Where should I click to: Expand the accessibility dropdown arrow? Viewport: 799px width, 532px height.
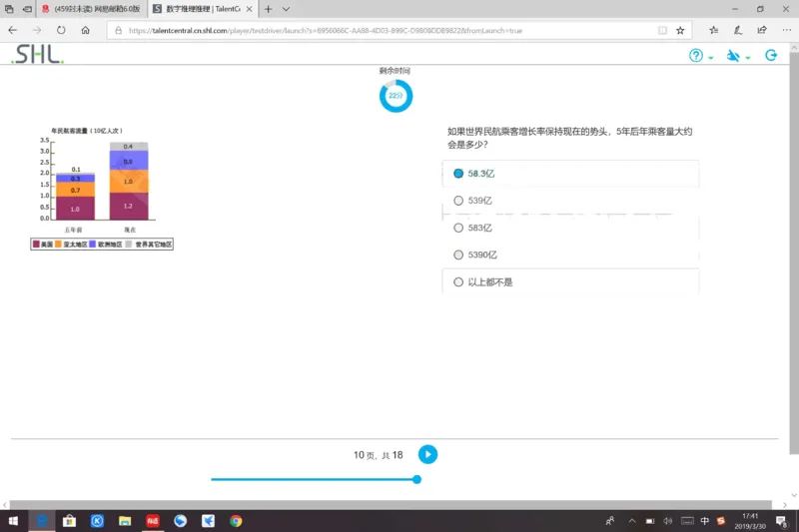click(x=747, y=58)
